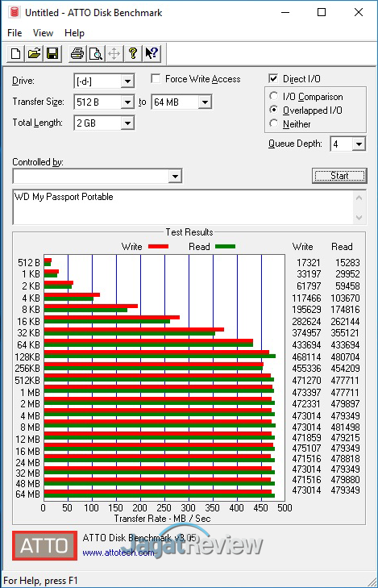Click the description text box

pyautogui.click(x=183, y=207)
